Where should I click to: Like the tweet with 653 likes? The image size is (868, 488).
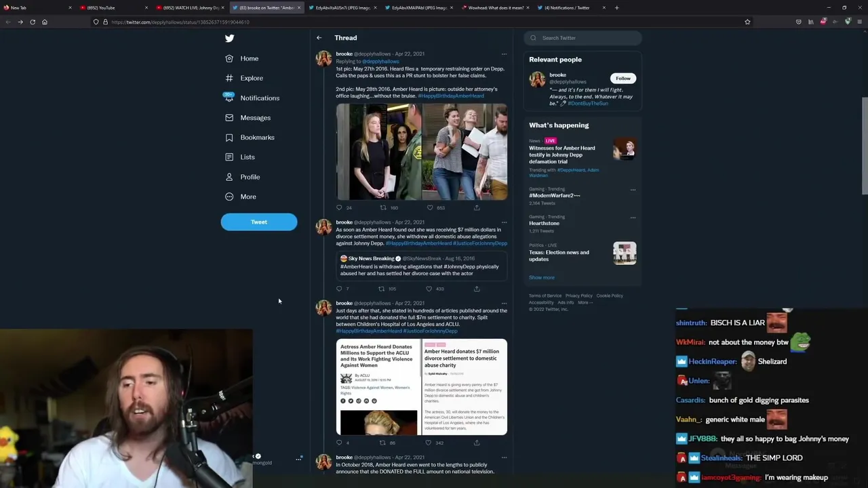430,207
